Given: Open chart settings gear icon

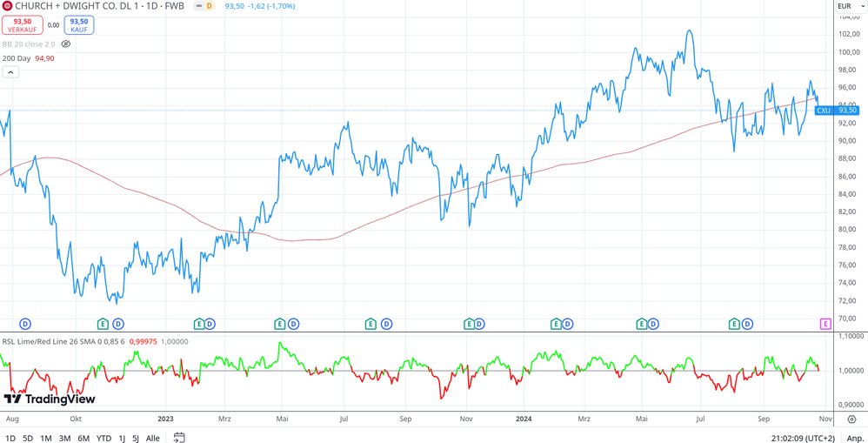Looking at the screenshot, I should pos(851,420).
